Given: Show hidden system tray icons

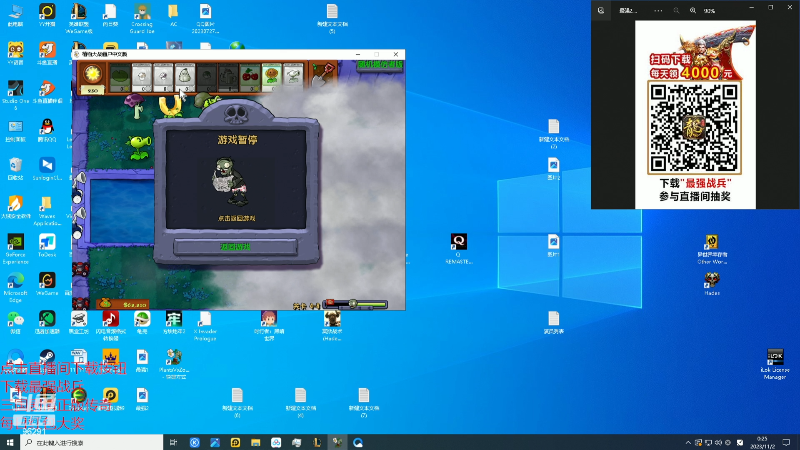Looking at the screenshot, I should (x=688, y=442).
